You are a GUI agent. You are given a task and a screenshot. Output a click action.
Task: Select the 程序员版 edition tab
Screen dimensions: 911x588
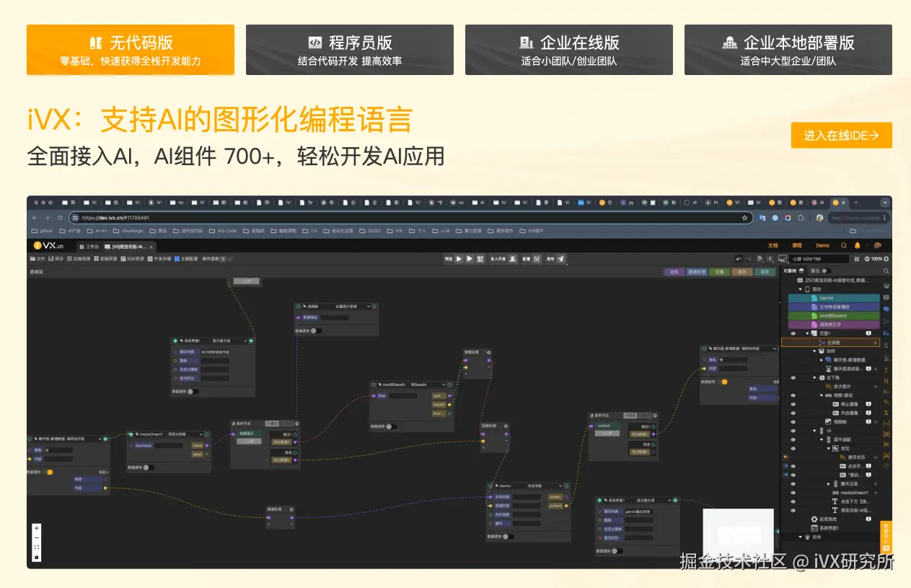click(350, 50)
